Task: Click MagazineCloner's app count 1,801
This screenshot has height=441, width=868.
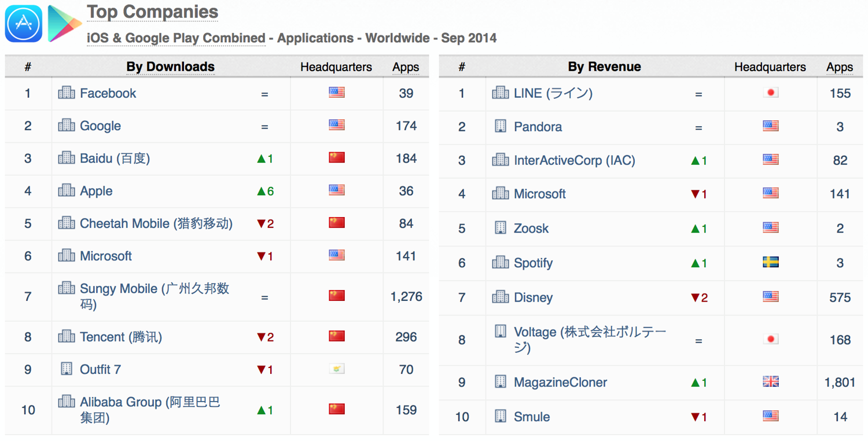Action: coord(840,382)
